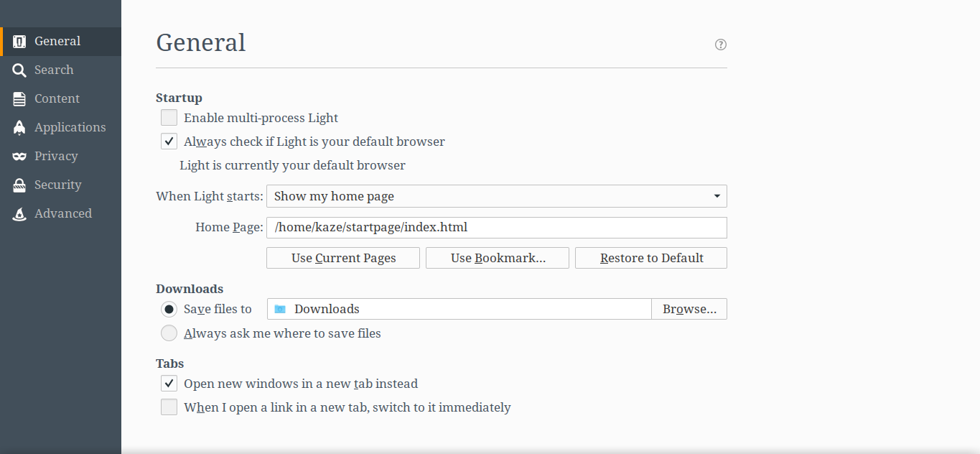Image resolution: width=980 pixels, height=454 pixels.
Task: Select the Save files to radio button
Action: [169, 309]
